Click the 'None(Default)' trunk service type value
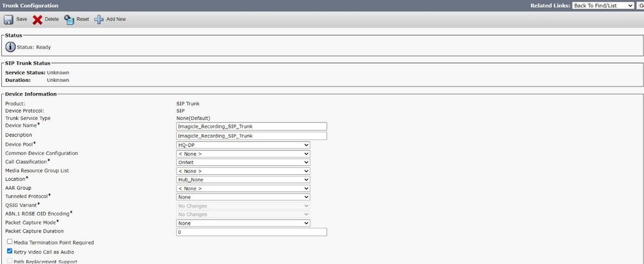Viewport: 644px width, 264px height. point(193,118)
